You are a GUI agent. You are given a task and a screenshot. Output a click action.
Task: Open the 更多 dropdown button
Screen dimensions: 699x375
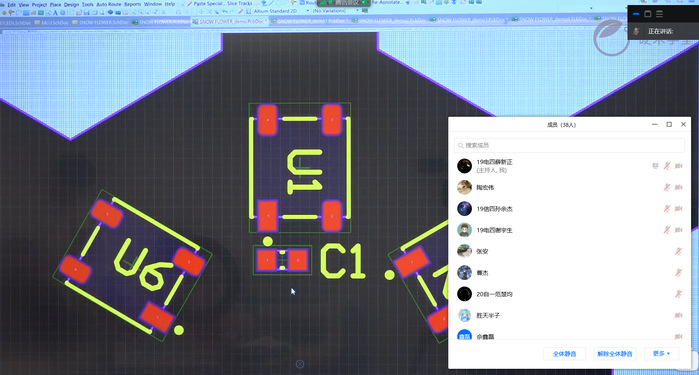click(661, 354)
